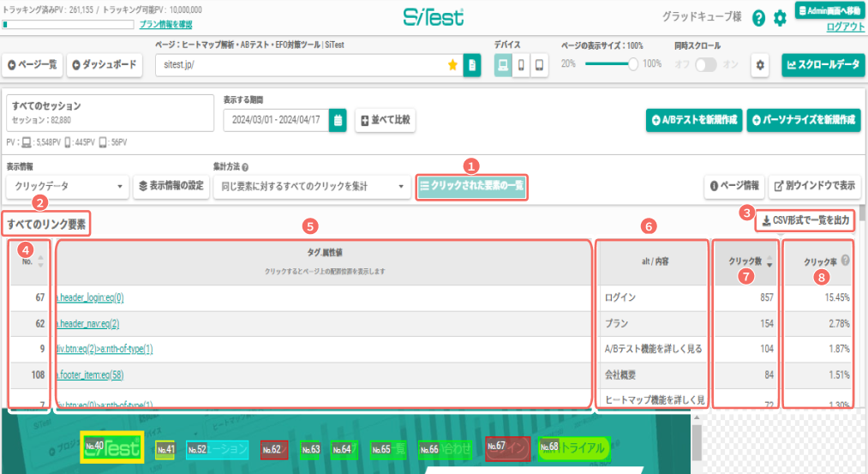The width and height of the screenshot is (868, 474).
Task: Click the スクロールデータ button
Action: 823,65
